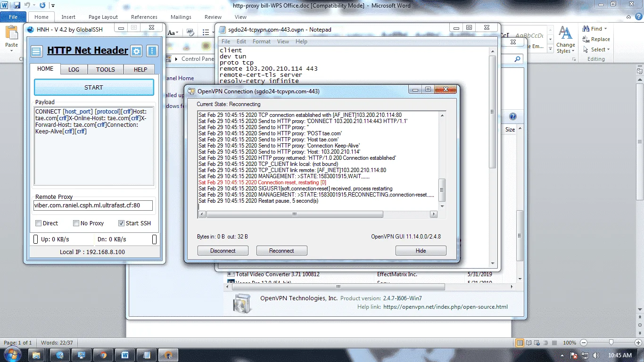Open the Insert ribbon tab
This screenshot has width=644, height=362.
point(68,17)
